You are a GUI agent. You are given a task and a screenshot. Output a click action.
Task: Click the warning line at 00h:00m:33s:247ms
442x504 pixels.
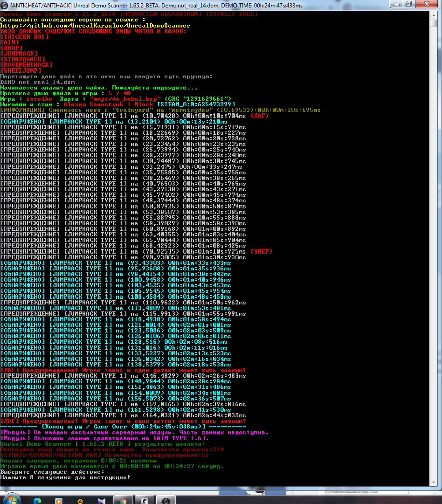click(121, 166)
